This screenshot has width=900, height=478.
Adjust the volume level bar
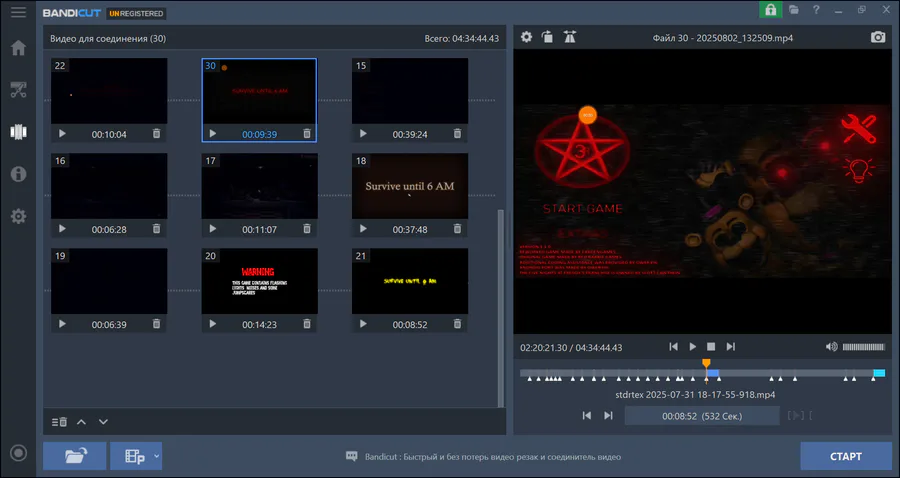(864, 347)
